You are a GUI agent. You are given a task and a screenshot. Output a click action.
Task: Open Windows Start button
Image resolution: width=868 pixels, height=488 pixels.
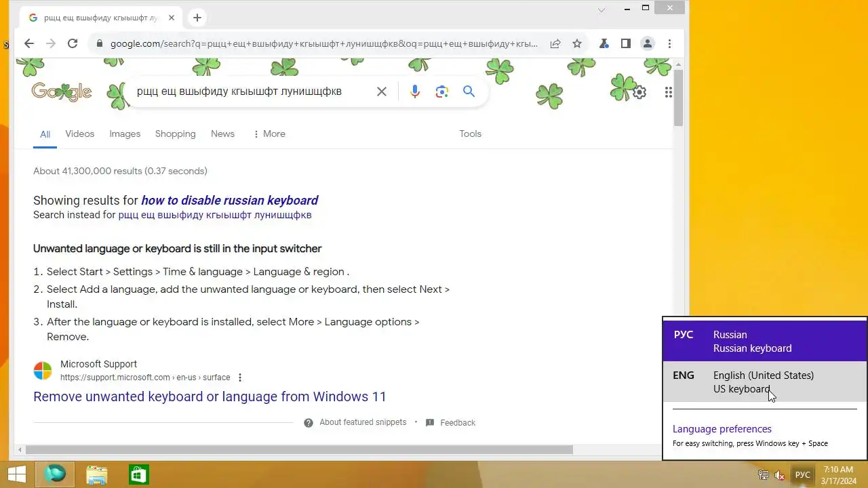17,474
